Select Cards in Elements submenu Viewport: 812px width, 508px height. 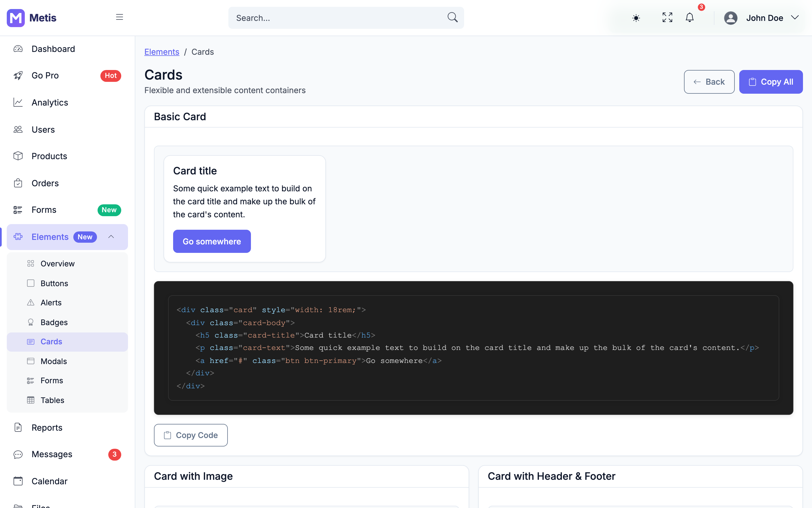(67, 342)
